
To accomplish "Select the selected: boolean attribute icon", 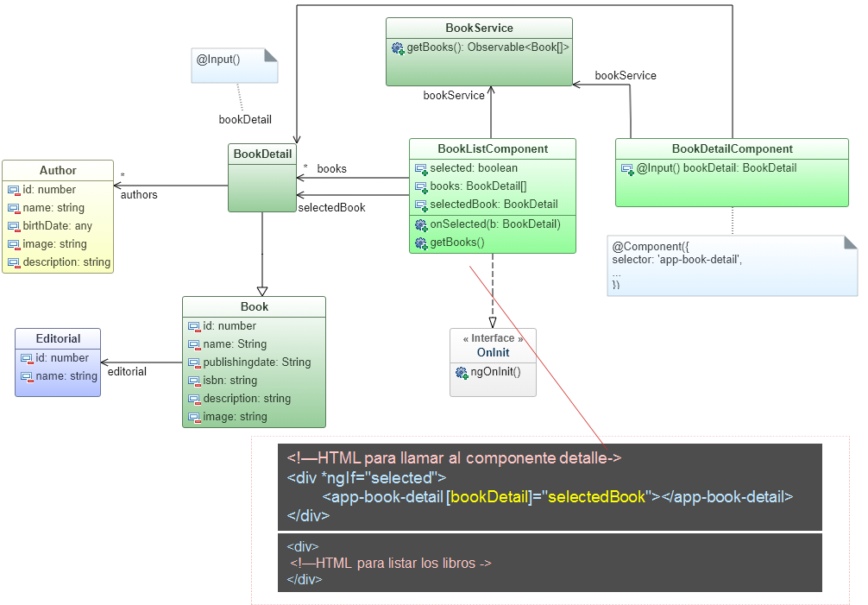I will click(421, 168).
